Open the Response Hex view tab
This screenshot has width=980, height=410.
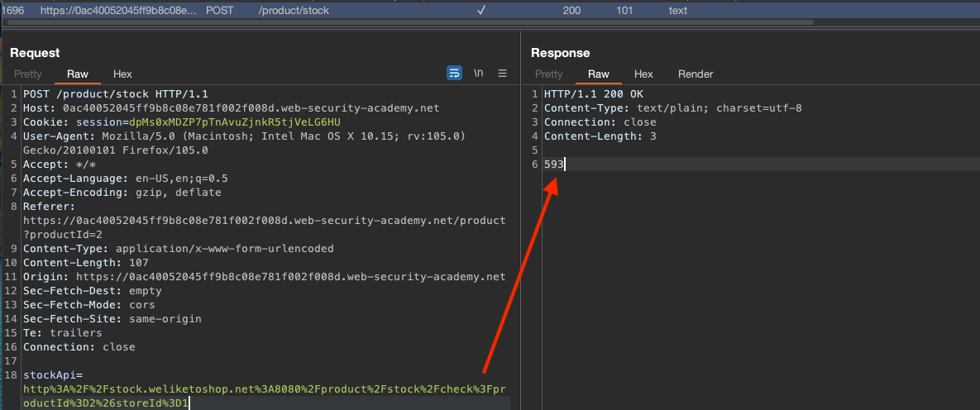pos(643,74)
